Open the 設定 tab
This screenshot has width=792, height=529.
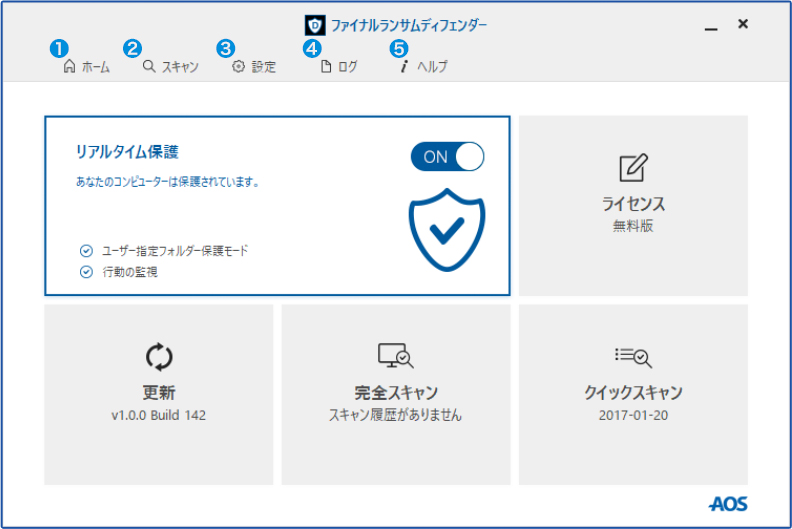click(x=254, y=67)
